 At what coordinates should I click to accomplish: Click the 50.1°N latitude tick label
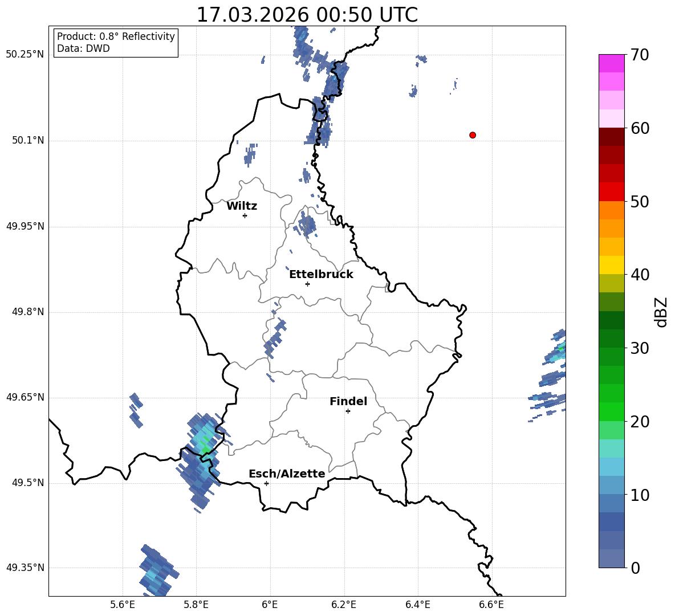coord(28,141)
